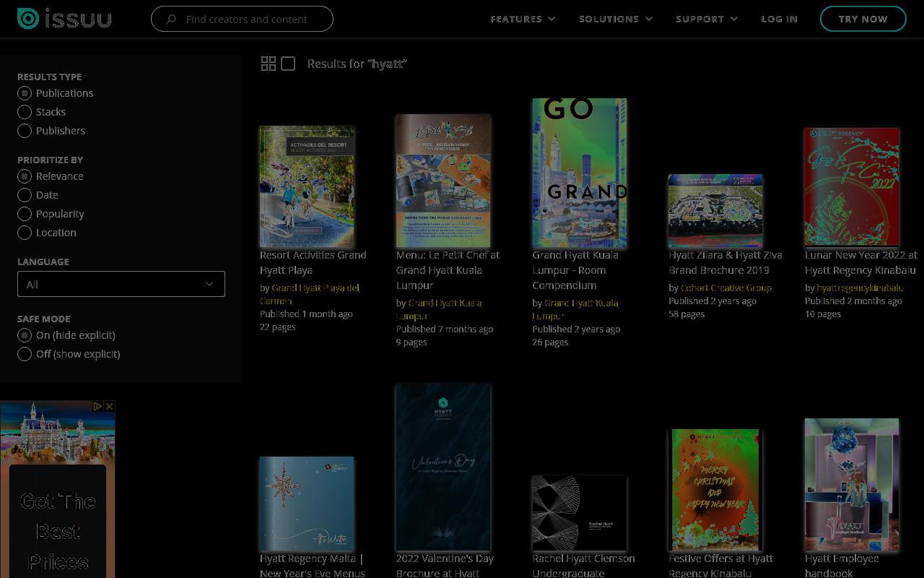924x578 pixels.
Task: Select Publications results type
Action: pyautogui.click(x=25, y=93)
